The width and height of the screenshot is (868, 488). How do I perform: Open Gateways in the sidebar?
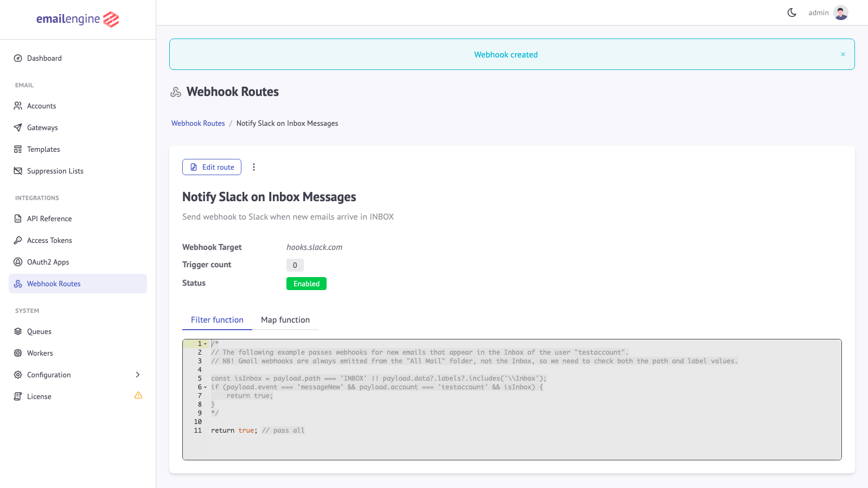point(78,127)
